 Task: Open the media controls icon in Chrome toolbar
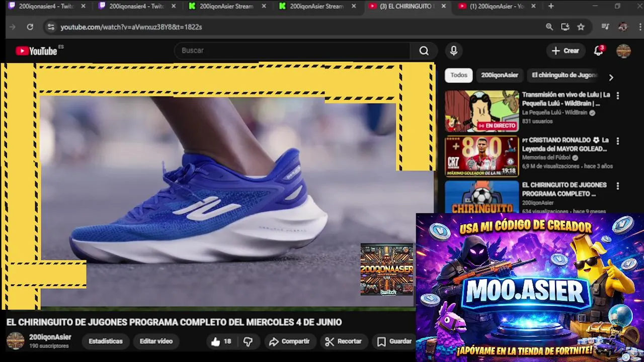pos(605,27)
